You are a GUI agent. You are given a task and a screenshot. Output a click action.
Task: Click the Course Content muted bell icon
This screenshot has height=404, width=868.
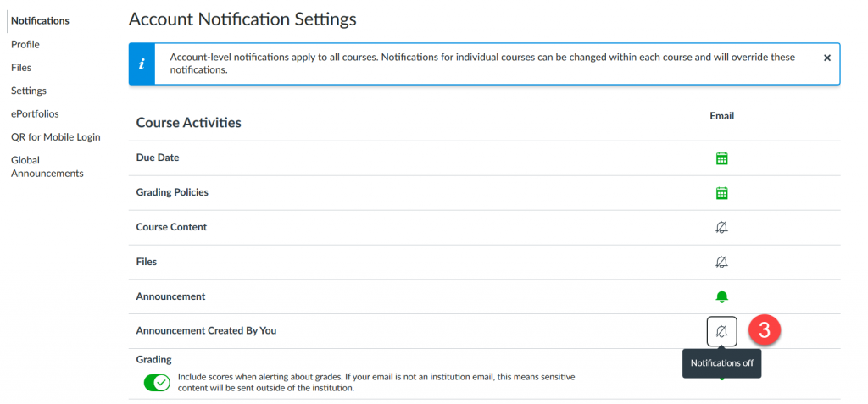[x=721, y=227]
